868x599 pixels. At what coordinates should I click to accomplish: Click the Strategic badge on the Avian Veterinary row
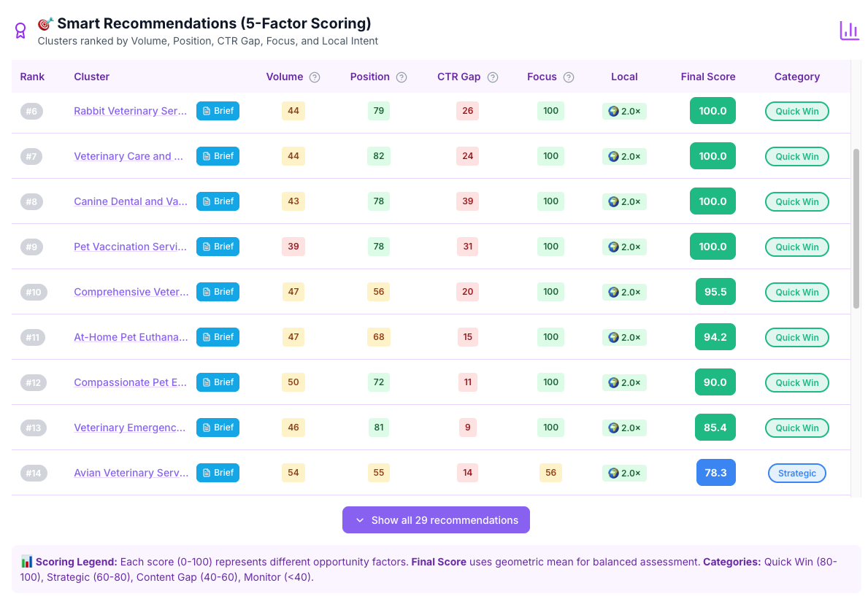pyautogui.click(x=796, y=473)
